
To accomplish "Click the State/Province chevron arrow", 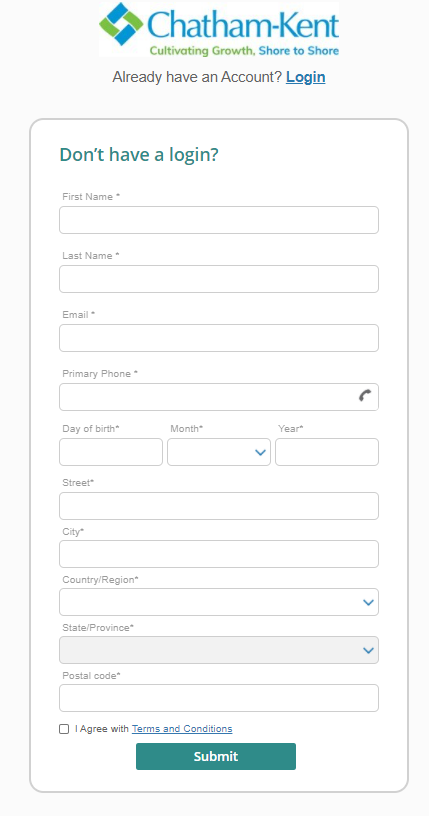I will point(369,651).
